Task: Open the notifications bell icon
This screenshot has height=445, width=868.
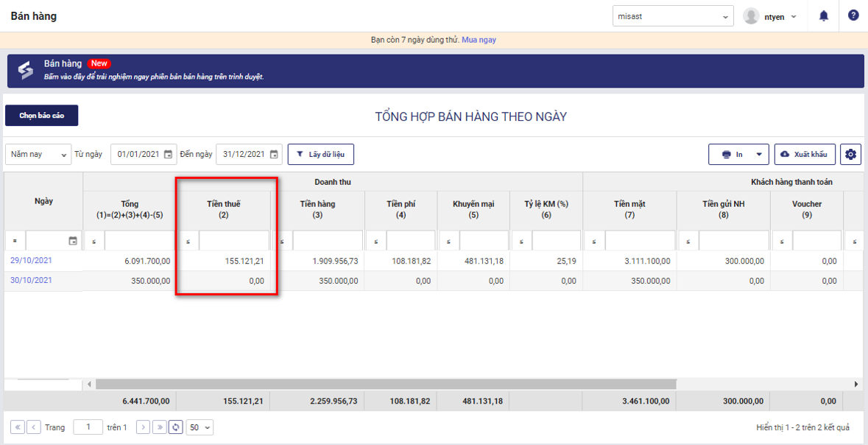Action: (x=824, y=15)
